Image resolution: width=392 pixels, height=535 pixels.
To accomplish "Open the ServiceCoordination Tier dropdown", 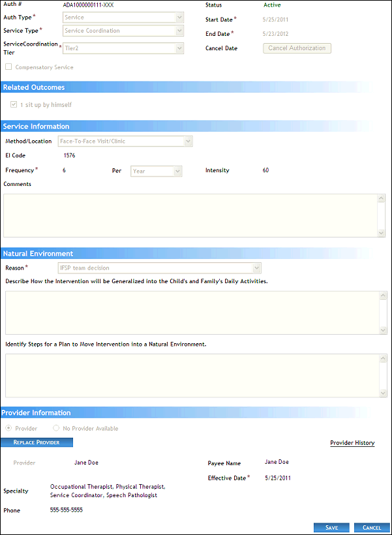I will coord(123,48).
